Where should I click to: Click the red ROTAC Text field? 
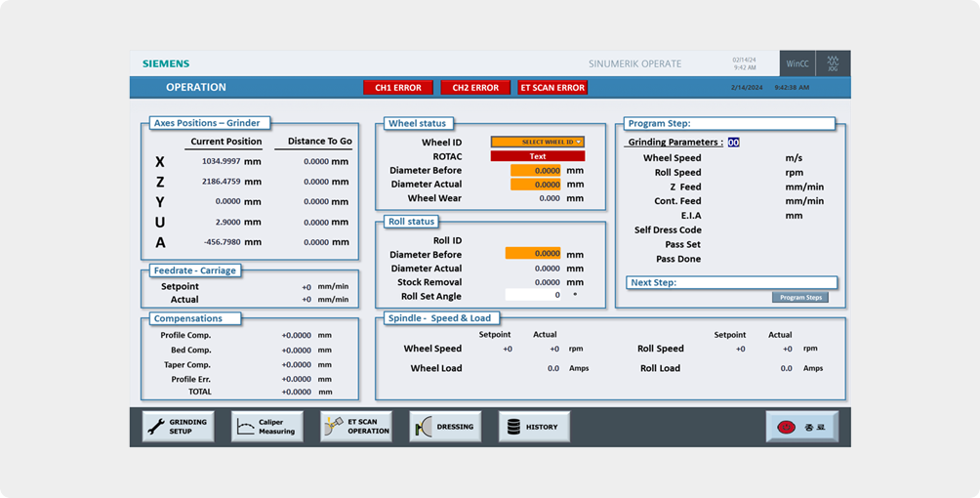click(x=537, y=156)
